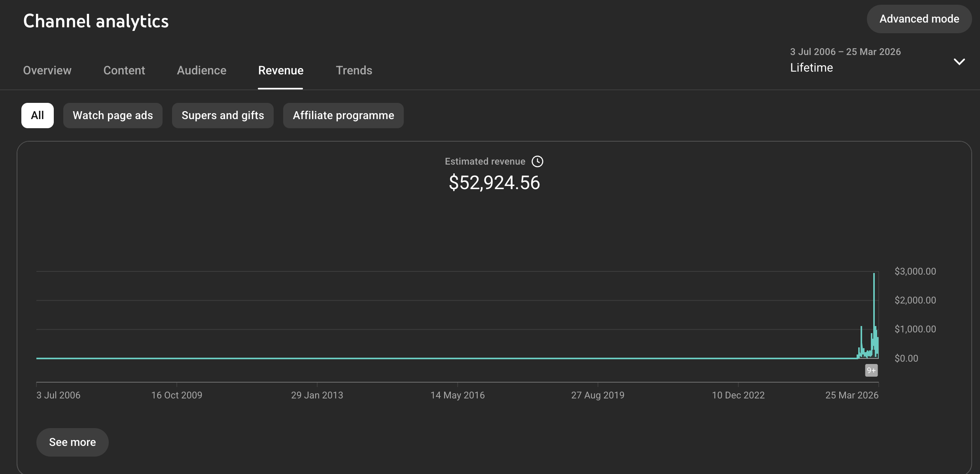Go to the Trends tab
Image resolution: width=980 pixels, height=474 pixels.
coord(354,70)
